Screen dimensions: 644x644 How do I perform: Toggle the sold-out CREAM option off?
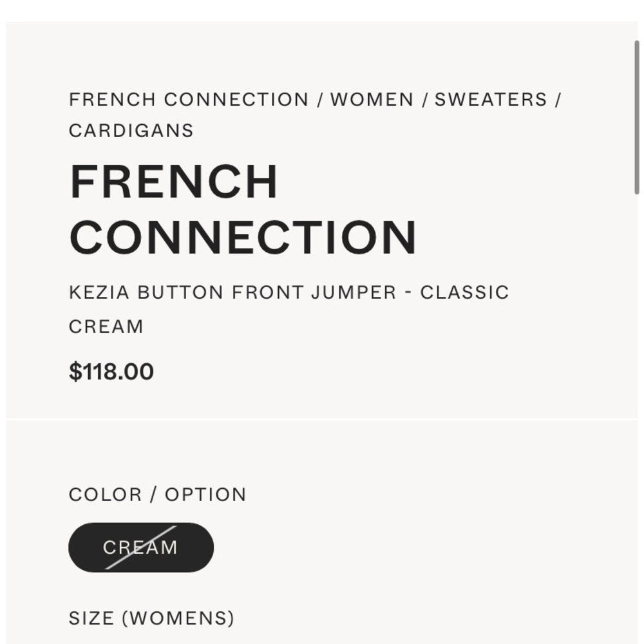click(140, 547)
